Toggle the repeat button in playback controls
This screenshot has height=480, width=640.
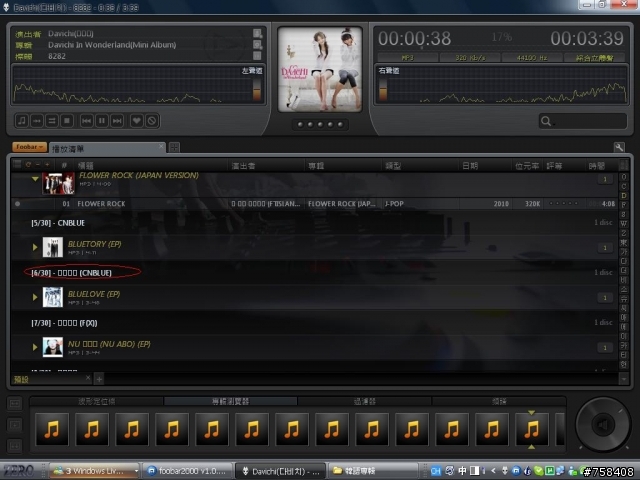coord(52,121)
